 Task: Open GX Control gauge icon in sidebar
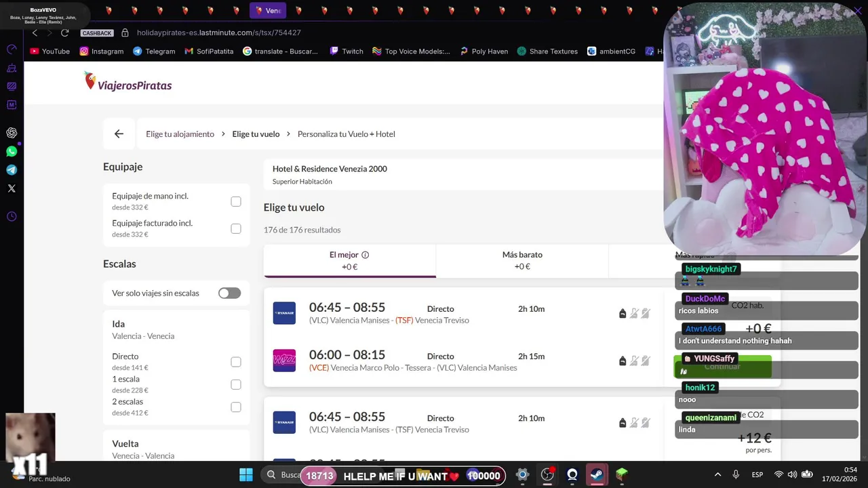12,49
